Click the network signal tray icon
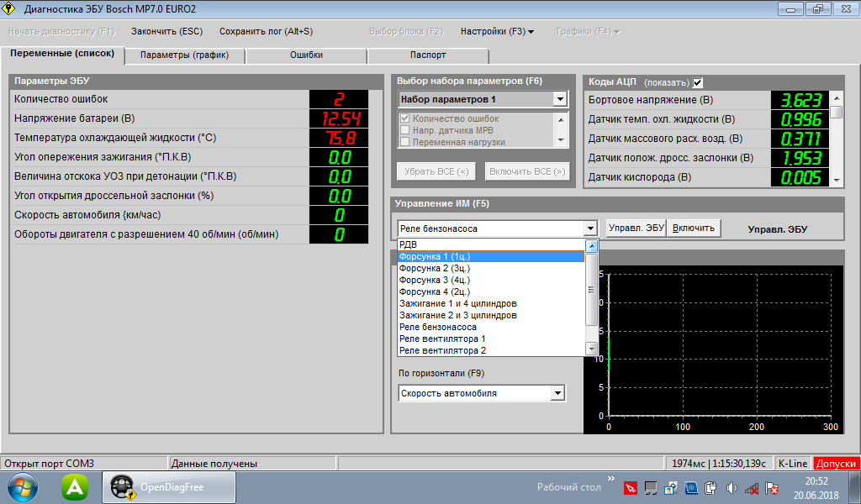861x504 pixels. 751,487
